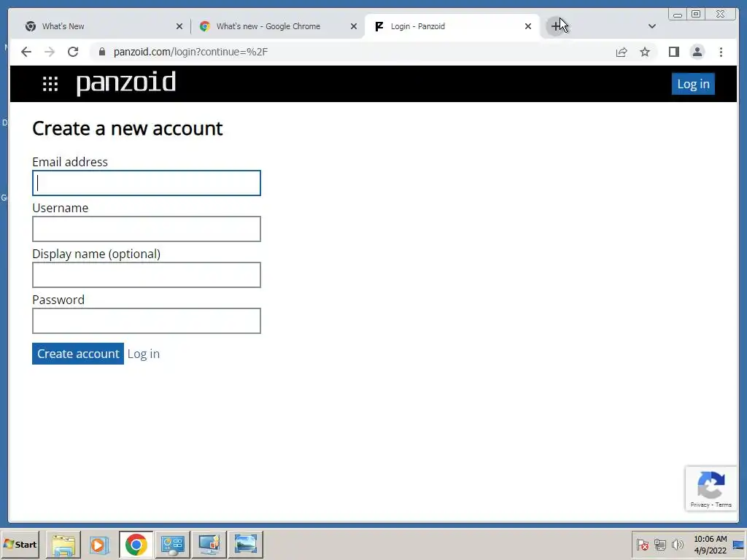
Task: Bookmark this tab with star icon
Action: pos(645,52)
